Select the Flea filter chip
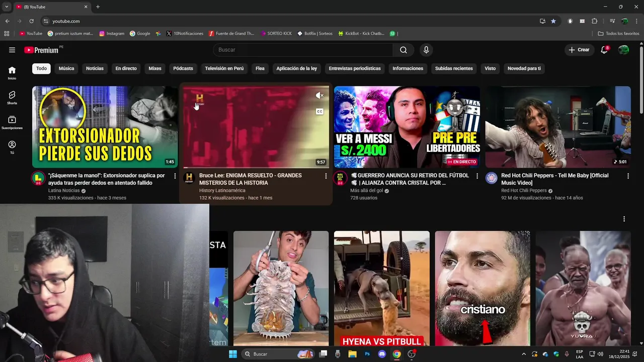Screen dimensions: 644x362 pyautogui.click(x=260, y=68)
